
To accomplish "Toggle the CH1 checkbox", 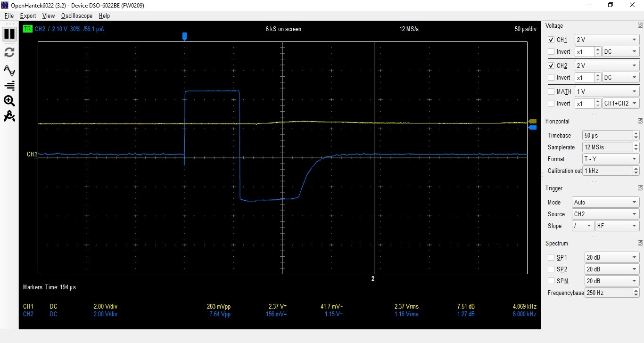I will tap(551, 40).
